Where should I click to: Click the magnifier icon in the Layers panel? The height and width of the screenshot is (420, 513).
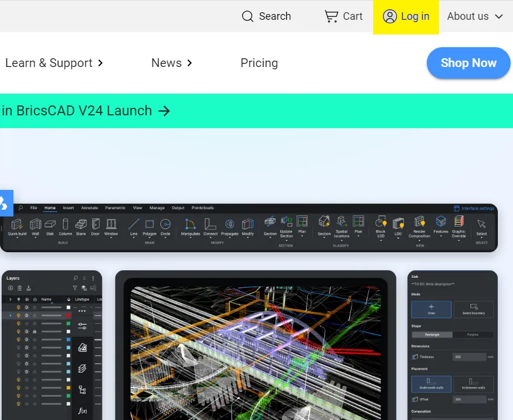pyautogui.click(x=76, y=278)
